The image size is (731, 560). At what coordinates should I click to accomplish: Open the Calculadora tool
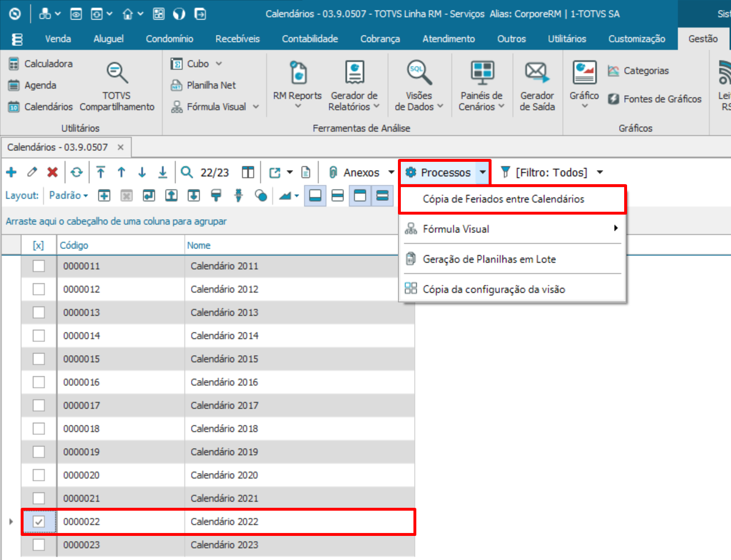(41, 64)
